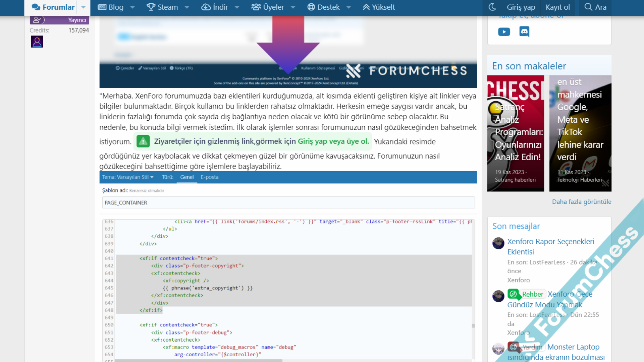644x362 pixels.
Task: Click avatar next to Xenforo Gece Gündüz thread
Action: pyautogui.click(x=498, y=296)
